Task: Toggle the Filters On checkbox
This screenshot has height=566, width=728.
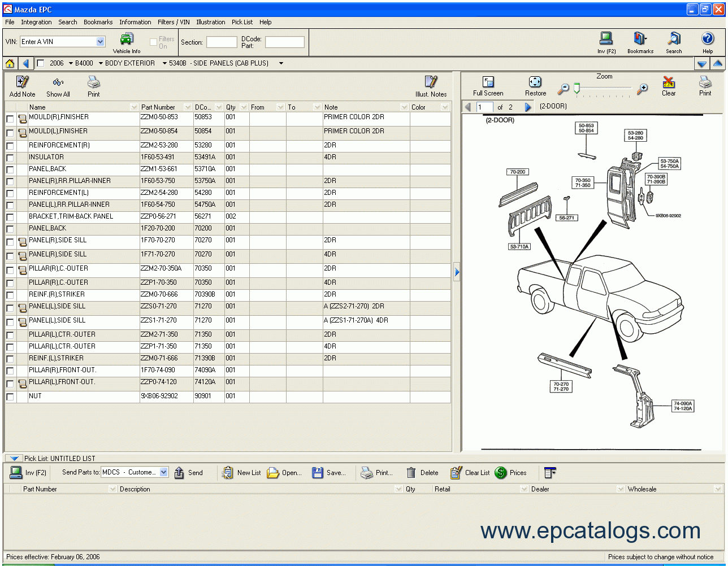Action: pos(153,42)
